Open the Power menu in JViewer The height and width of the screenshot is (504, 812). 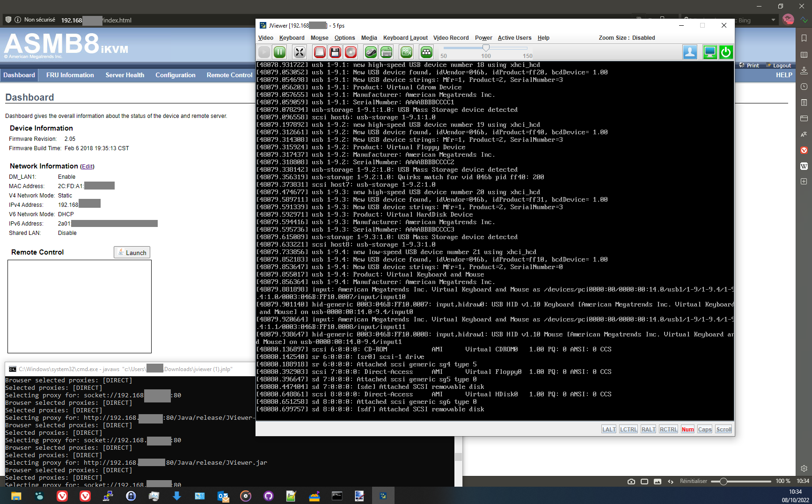coord(483,38)
